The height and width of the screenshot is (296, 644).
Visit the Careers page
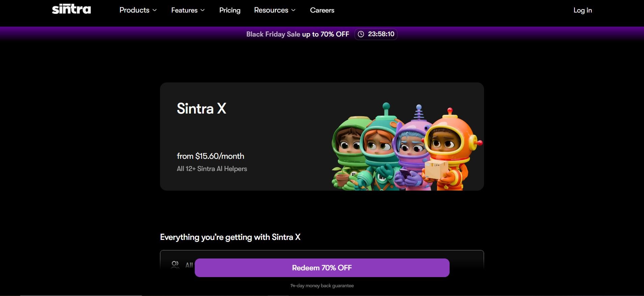(322, 10)
